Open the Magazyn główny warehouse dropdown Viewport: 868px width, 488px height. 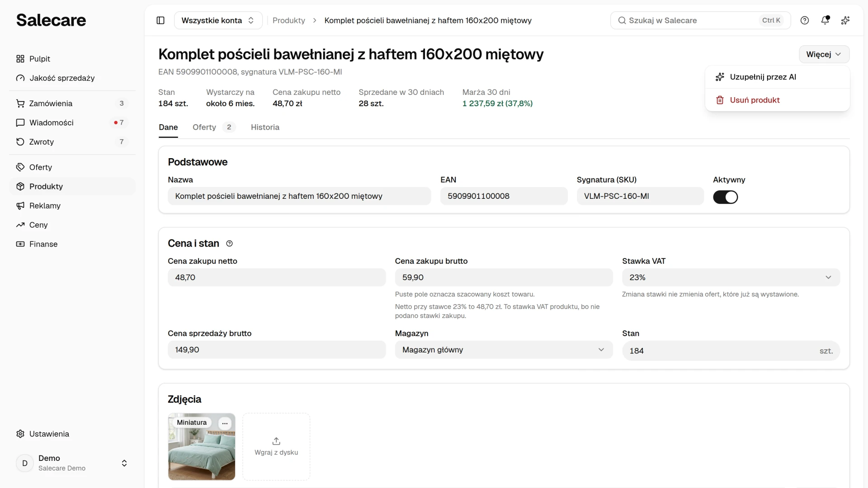coord(504,350)
